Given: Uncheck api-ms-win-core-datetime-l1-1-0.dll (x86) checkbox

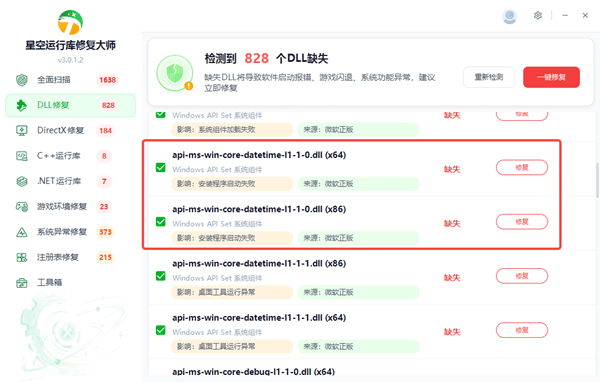Looking at the screenshot, I should point(161,222).
